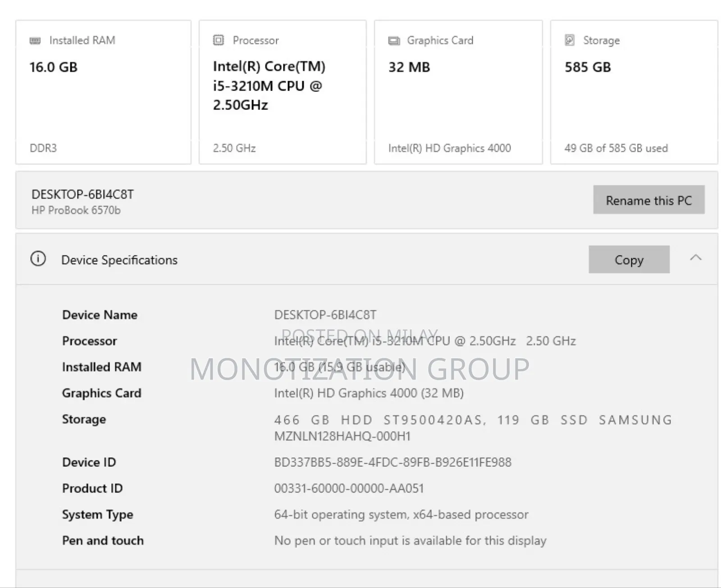Click the Device Specifications info icon

pyautogui.click(x=38, y=259)
